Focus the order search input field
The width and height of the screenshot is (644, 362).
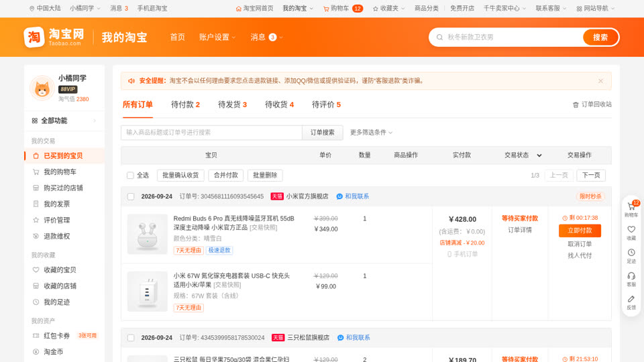pos(211,133)
